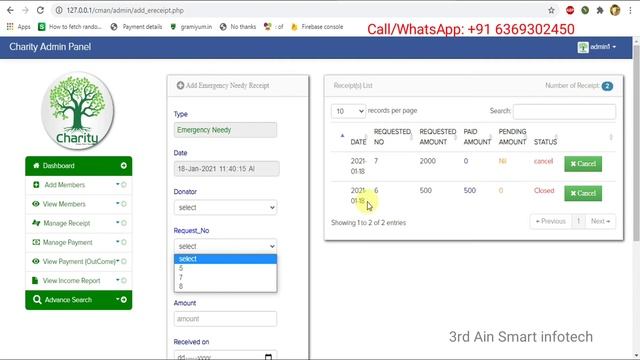
Task: Cancel the receipt for request 7
Action: click(583, 164)
